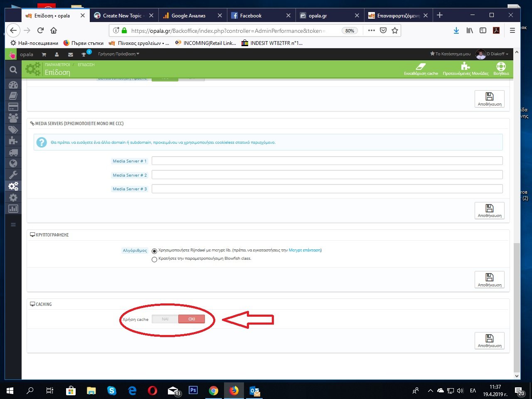Click the Media Server # 1 field
Image resolution: width=532 pixels, height=399 pixels.
coord(327,161)
